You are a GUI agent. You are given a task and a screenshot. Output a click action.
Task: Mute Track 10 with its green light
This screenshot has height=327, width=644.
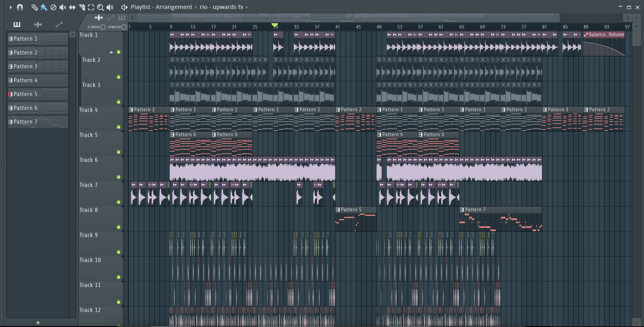[x=119, y=277]
